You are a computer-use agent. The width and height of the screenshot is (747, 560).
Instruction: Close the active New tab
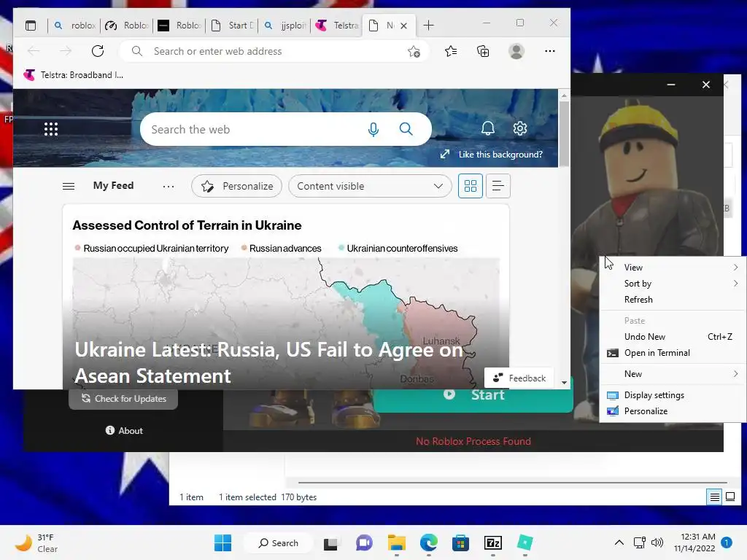click(x=403, y=26)
